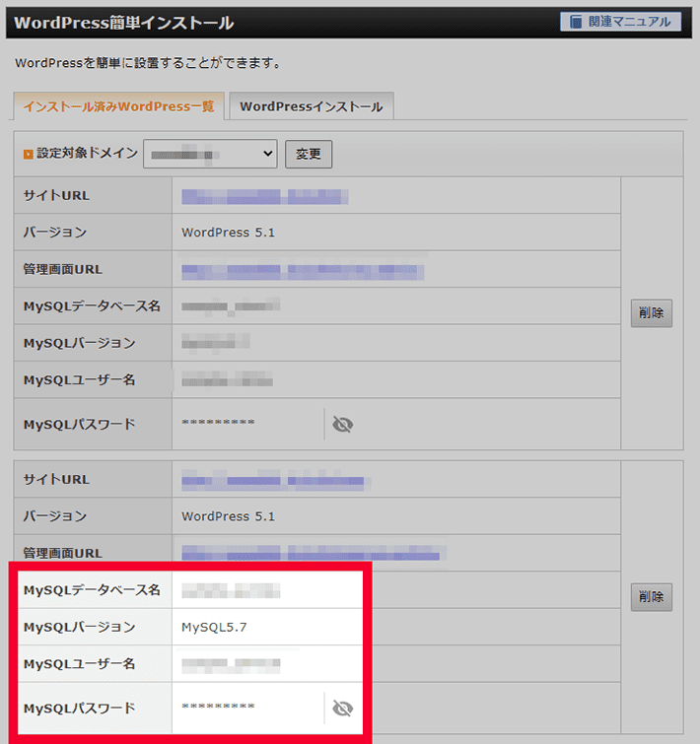Click the first site's バージョン label
This screenshot has width=700, height=744.
(x=55, y=232)
